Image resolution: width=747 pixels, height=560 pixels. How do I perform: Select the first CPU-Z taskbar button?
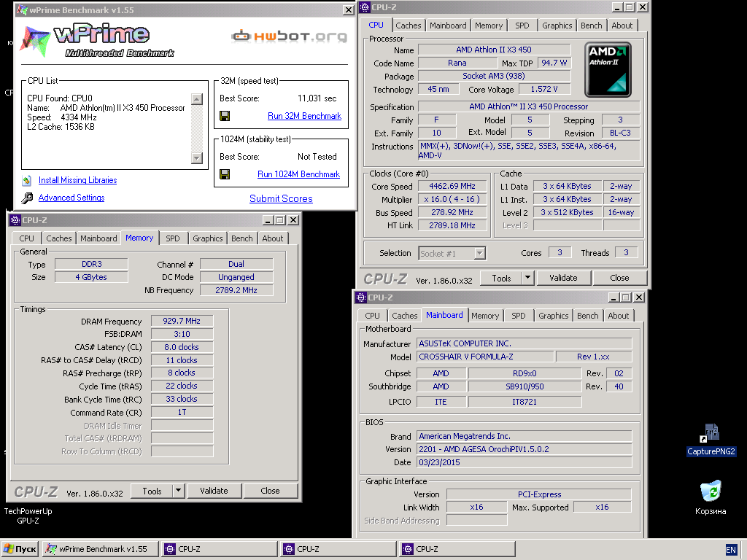click(219, 549)
